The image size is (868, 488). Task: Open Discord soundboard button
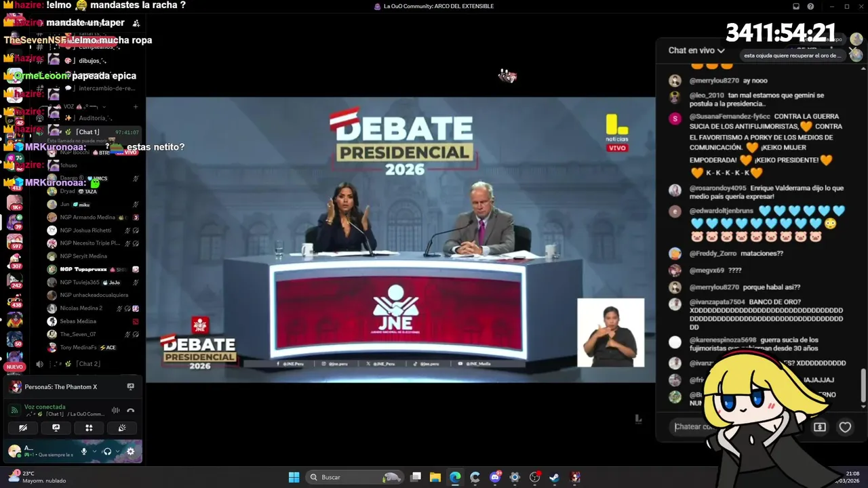click(122, 428)
